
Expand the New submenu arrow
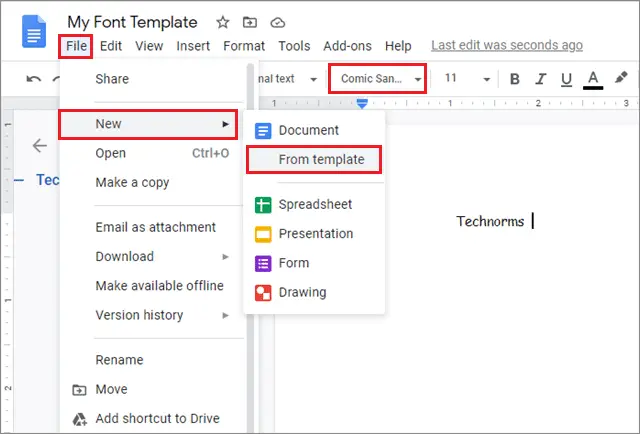(x=225, y=124)
